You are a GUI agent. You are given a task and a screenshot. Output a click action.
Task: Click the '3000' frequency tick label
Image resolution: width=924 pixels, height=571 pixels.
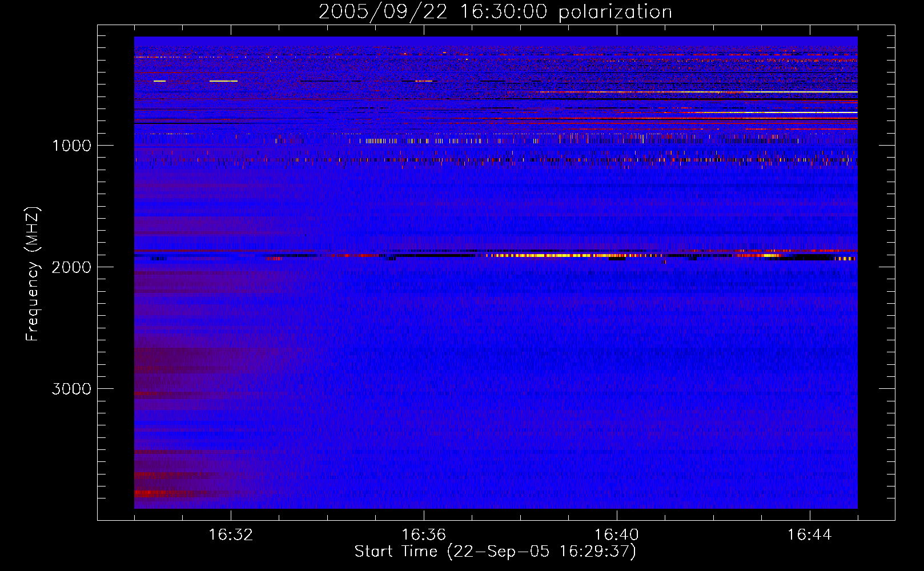[x=71, y=389]
